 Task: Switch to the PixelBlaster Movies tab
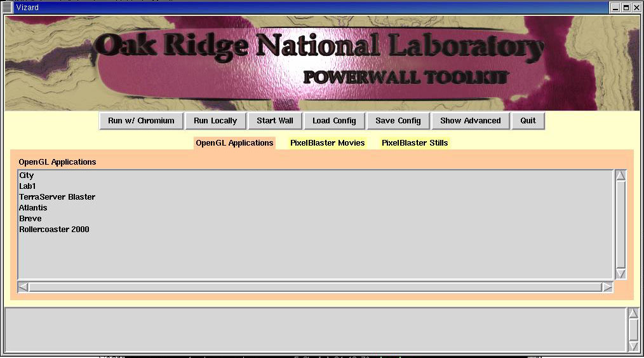click(x=327, y=143)
